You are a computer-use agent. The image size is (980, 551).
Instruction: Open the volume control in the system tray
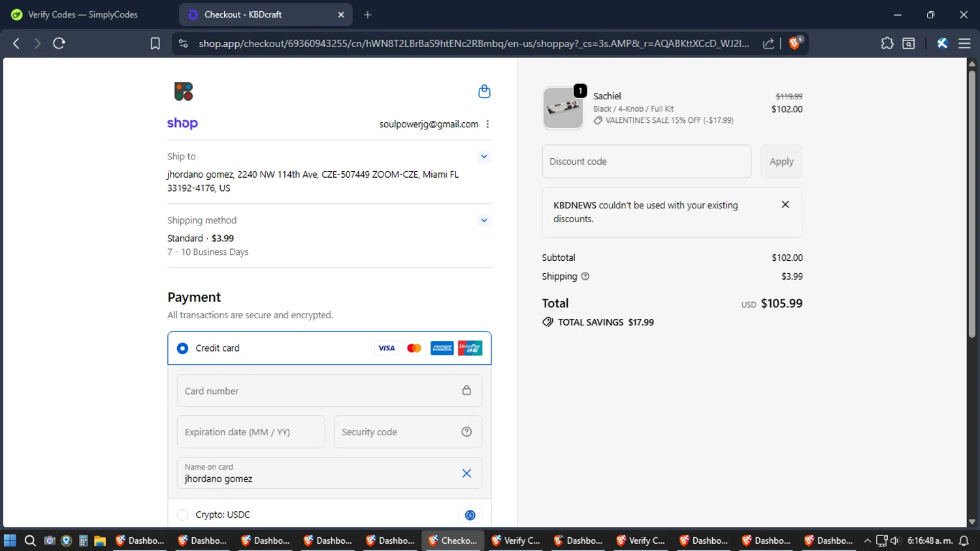(x=894, y=541)
